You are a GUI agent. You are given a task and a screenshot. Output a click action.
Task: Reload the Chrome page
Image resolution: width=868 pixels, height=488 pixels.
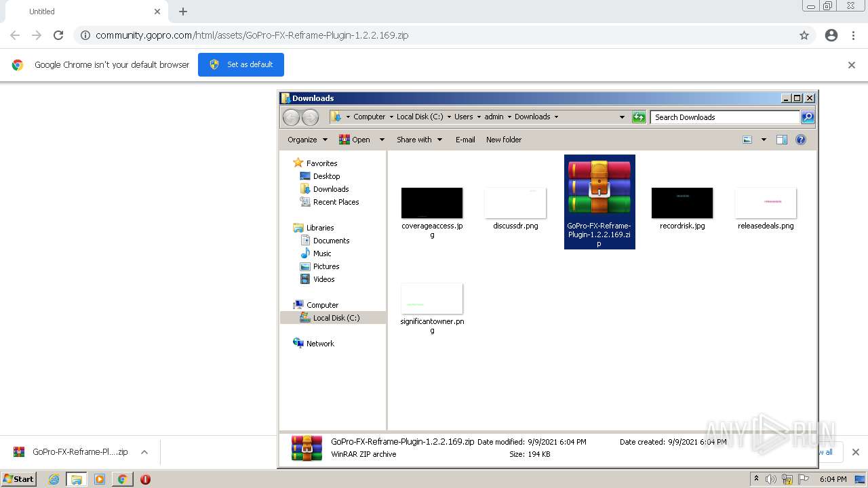pos(58,35)
